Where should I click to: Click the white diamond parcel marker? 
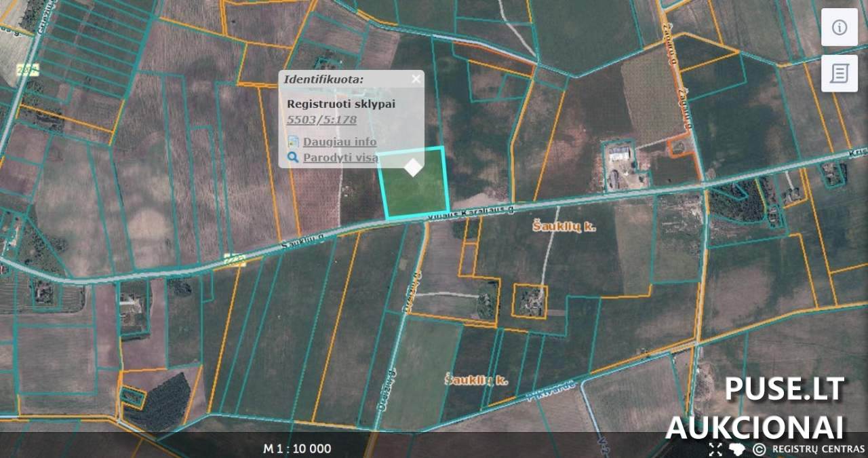click(x=413, y=167)
